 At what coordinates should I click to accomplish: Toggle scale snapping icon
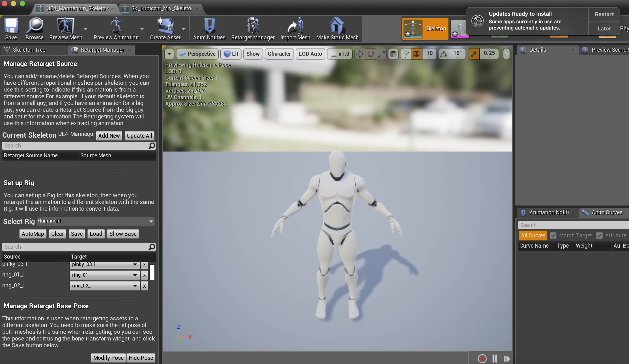click(x=474, y=54)
